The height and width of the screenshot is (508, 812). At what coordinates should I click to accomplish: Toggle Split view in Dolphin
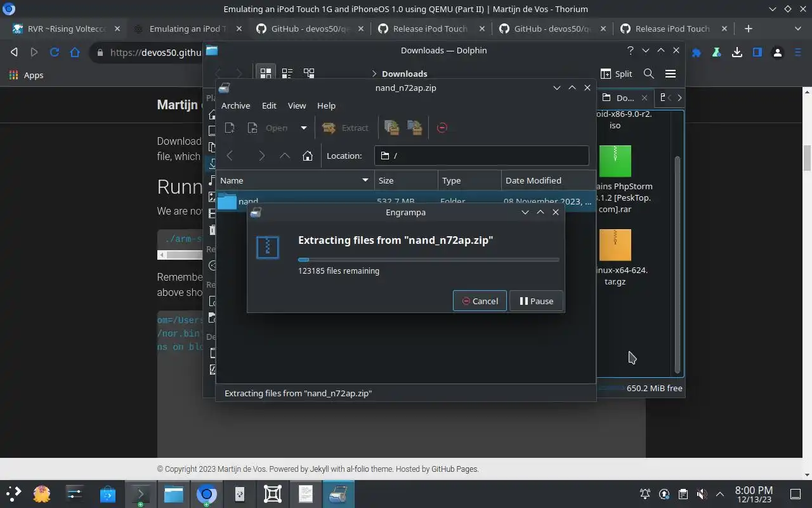pyautogui.click(x=617, y=74)
